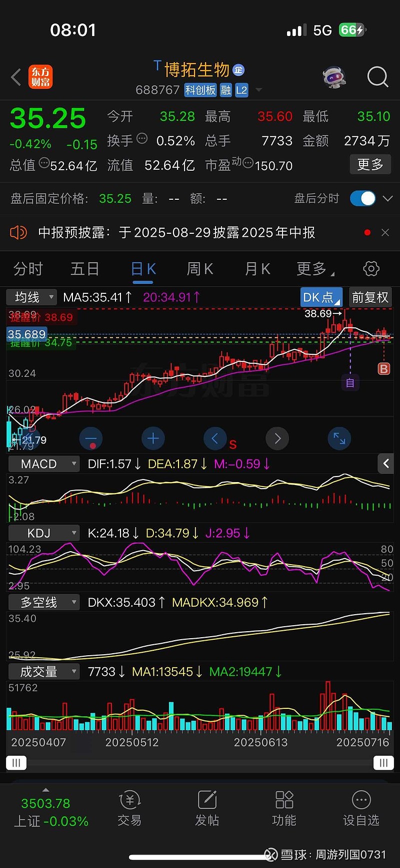
Task: Tap the 5G signal indicator
Action: point(322,31)
